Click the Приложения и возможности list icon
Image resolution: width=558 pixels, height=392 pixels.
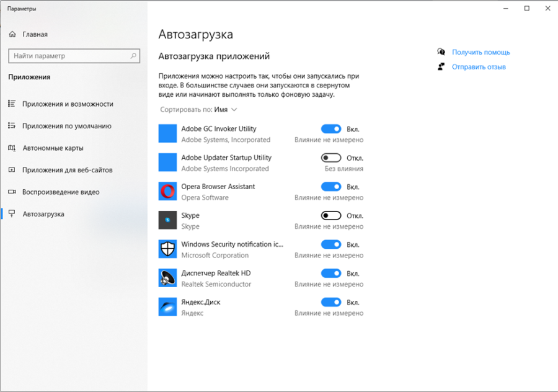click(x=12, y=104)
